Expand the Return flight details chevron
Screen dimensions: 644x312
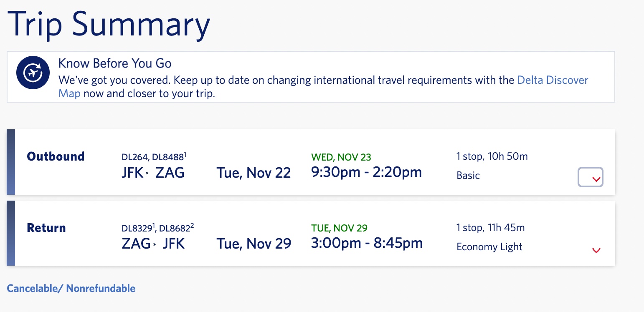[596, 250]
